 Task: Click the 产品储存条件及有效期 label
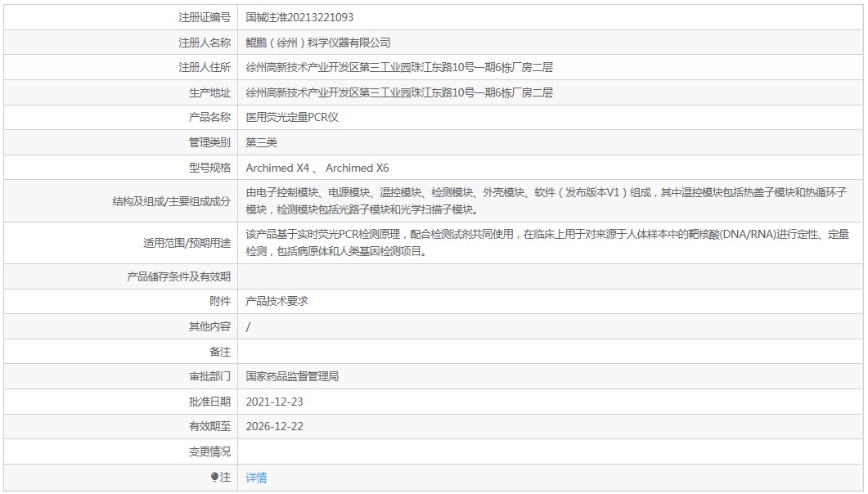[x=179, y=276]
